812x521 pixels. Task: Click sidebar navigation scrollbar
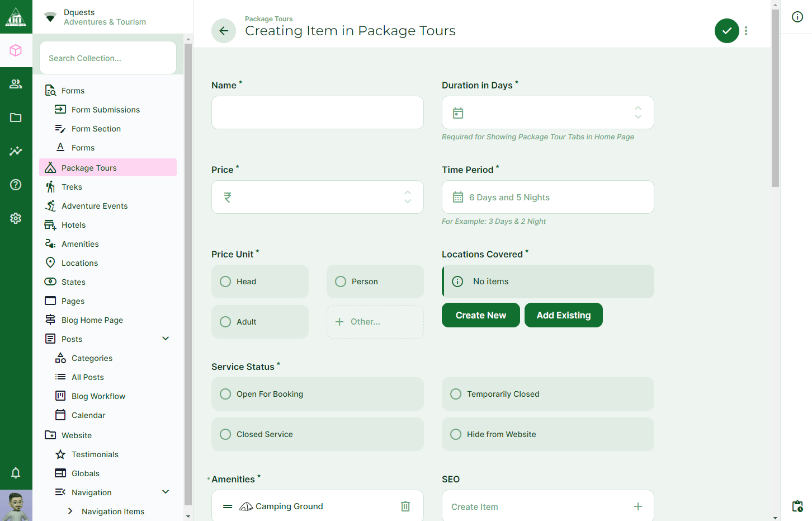pyautogui.click(x=188, y=274)
